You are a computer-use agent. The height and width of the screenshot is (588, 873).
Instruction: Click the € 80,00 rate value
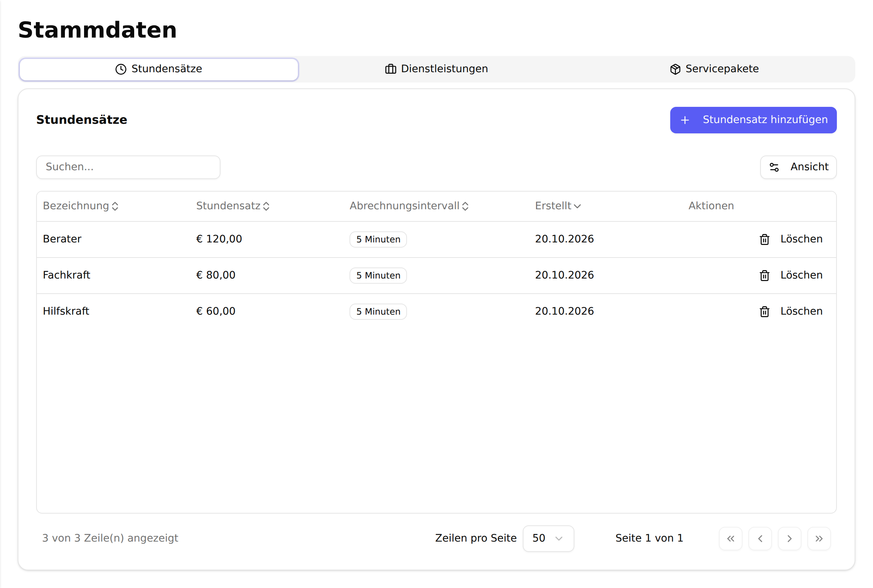(x=216, y=275)
